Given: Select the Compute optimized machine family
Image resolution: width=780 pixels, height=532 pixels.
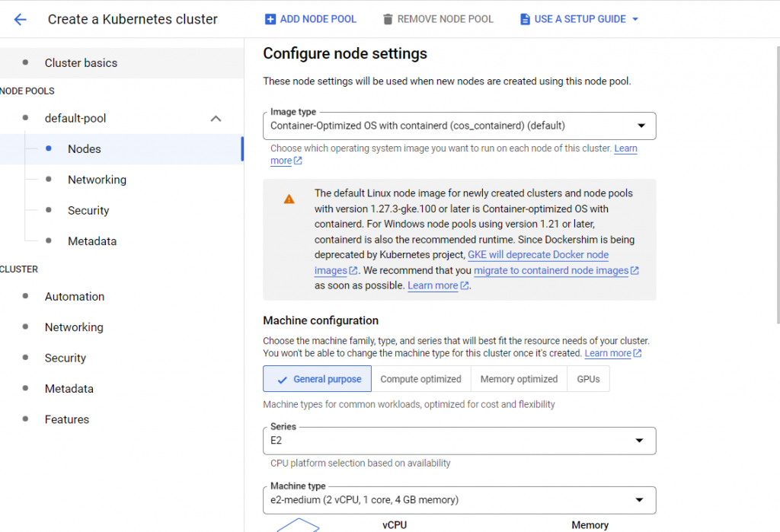Looking at the screenshot, I should pyautogui.click(x=420, y=379).
